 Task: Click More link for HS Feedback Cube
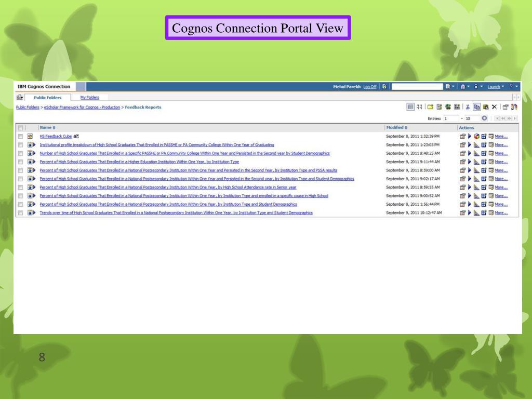coord(501,137)
